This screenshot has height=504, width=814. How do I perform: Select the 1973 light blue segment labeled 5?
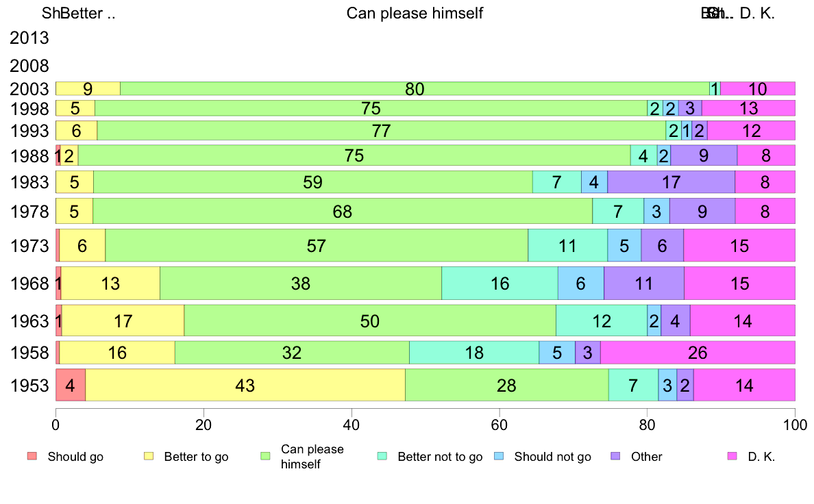click(x=624, y=246)
